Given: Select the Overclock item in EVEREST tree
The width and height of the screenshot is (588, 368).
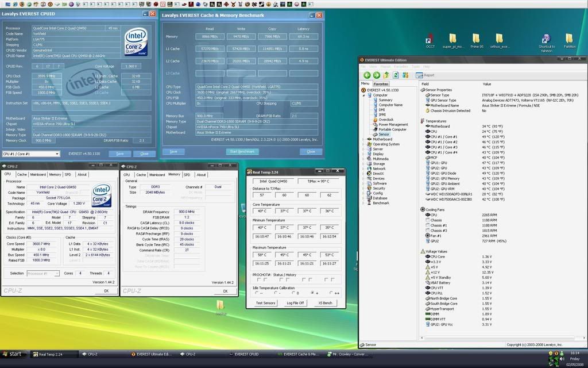Looking at the screenshot, I should (386, 120).
